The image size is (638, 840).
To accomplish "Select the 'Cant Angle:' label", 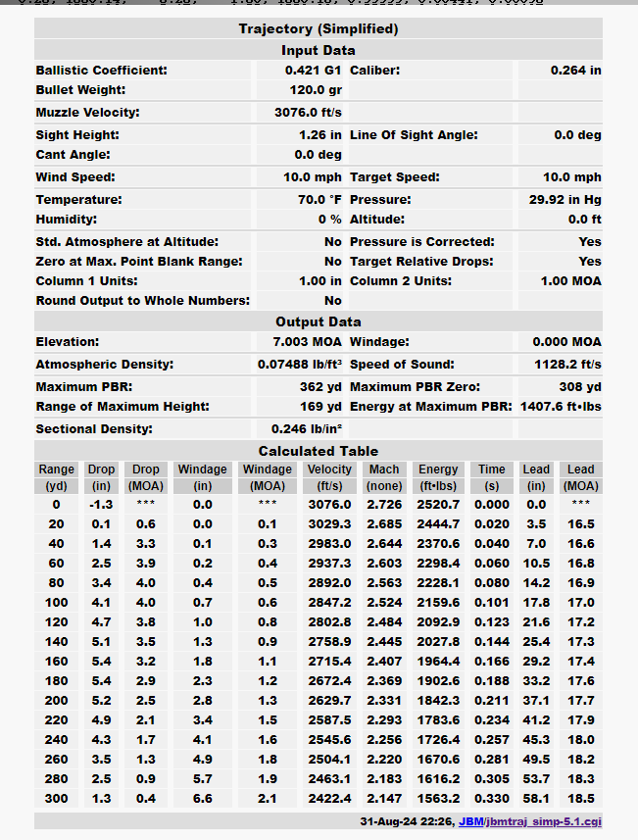I will [x=73, y=155].
